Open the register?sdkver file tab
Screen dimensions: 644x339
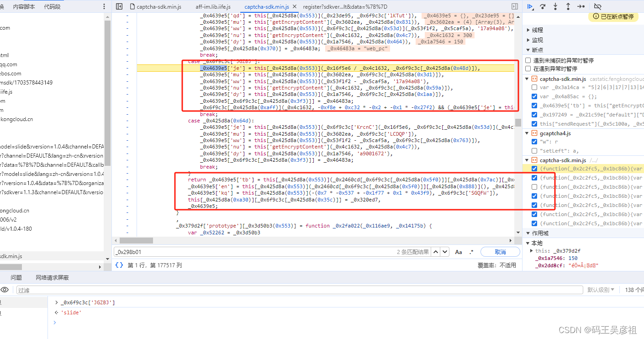coord(345,7)
